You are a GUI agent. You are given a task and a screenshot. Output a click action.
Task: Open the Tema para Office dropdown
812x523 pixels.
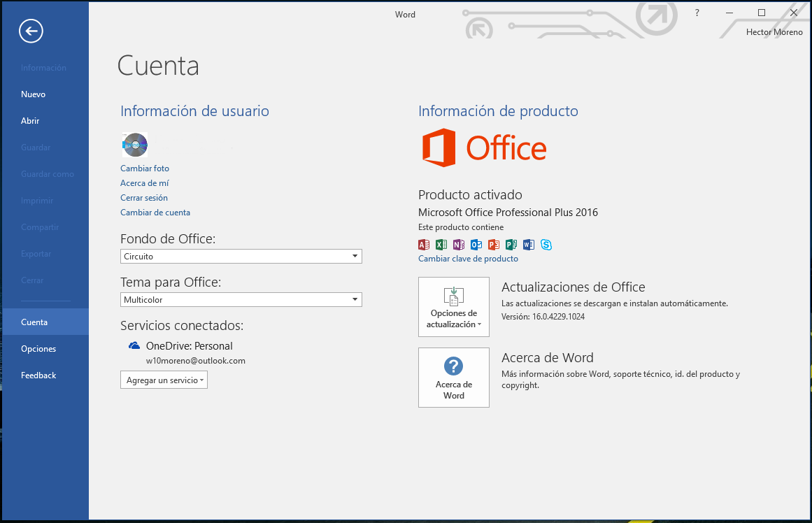point(241,300)
